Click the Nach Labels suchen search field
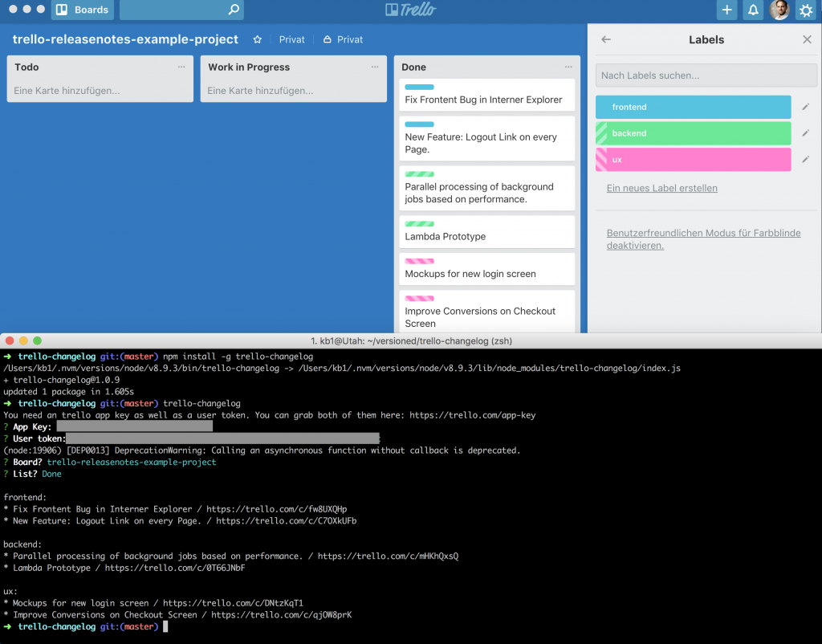The width and height of the screenshot is (822, 644). click(x=706, y=75)
